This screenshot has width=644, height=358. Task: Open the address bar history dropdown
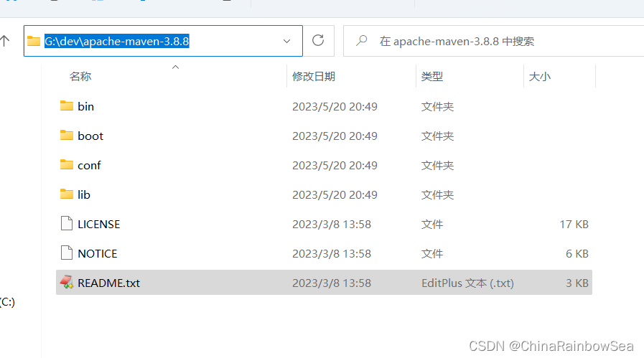(286, 41)
